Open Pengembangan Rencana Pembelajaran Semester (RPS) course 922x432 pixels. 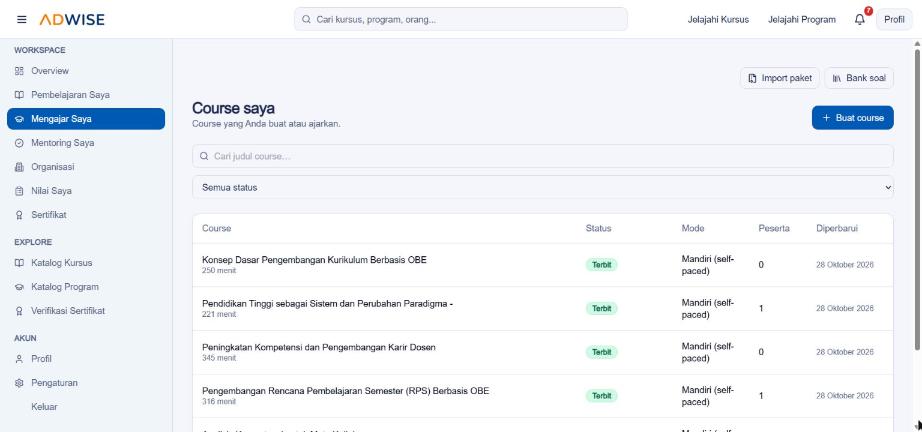pyautogui.click(x=345, y=391)
